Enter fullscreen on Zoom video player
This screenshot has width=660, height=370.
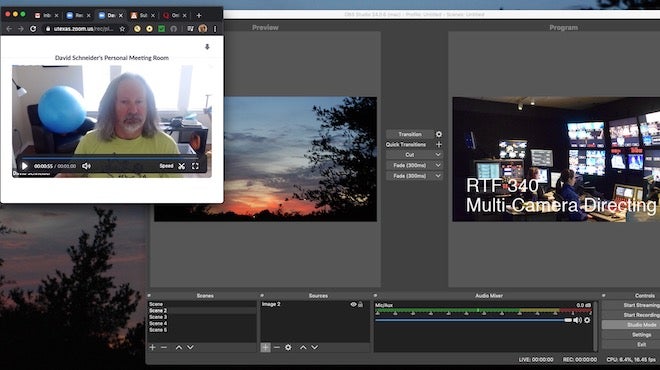pyautogui.click(x=195, y=166)
